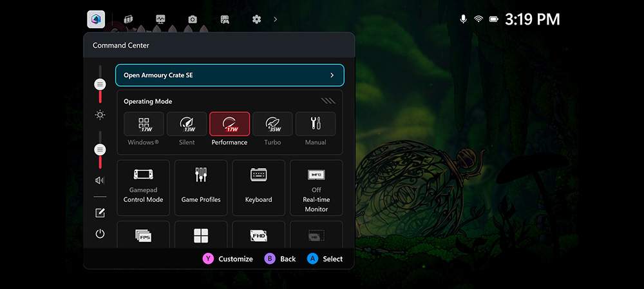Screen dimensions: 644x289
Task: Open the Armoury Crate Command Center tab
Action: pos(96,19)
